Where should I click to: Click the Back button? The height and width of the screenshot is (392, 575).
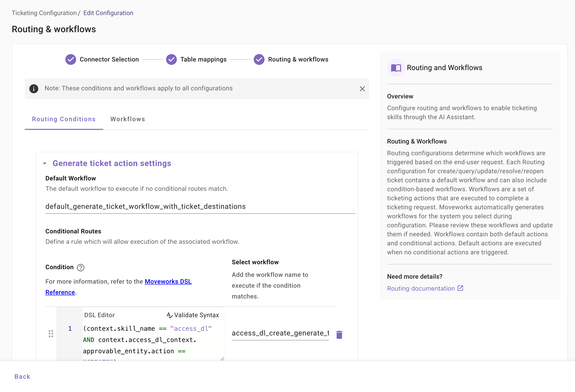point(22,376)
